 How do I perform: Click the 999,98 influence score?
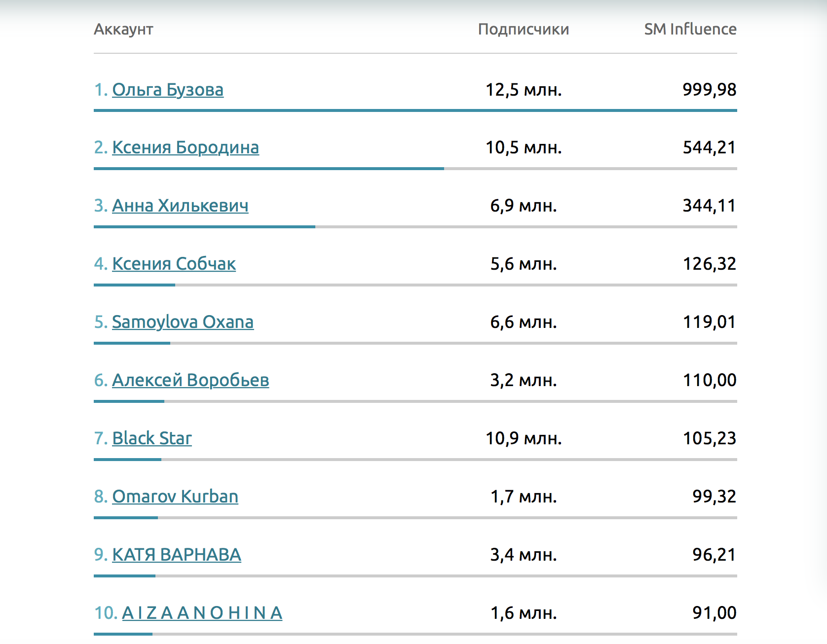tap(709, 90)
